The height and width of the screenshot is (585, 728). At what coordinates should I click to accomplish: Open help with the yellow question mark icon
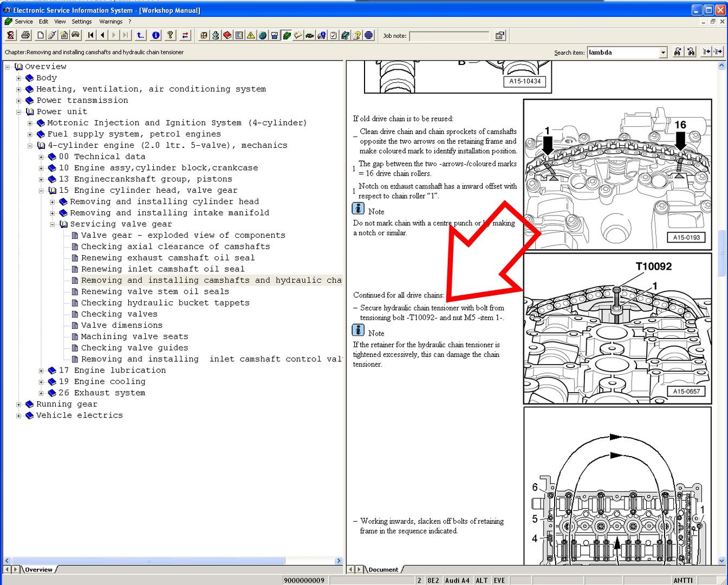[x=170, y=35]
